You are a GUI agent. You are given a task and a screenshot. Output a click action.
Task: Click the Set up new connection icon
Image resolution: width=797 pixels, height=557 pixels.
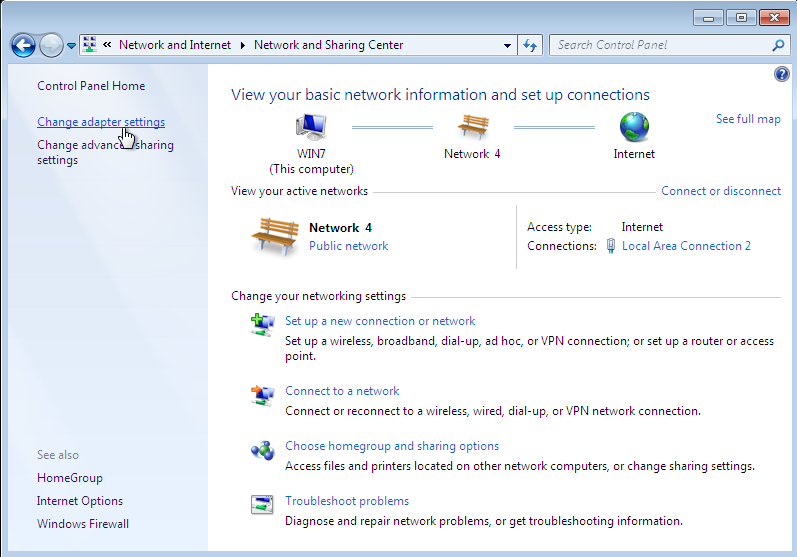click(x=263, y=325)
